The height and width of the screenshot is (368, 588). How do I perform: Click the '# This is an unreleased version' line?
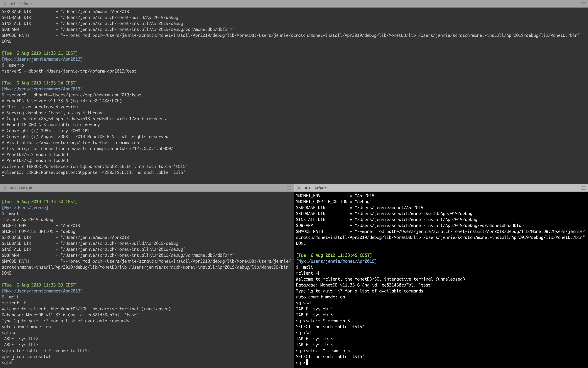[x=40, y=107]
